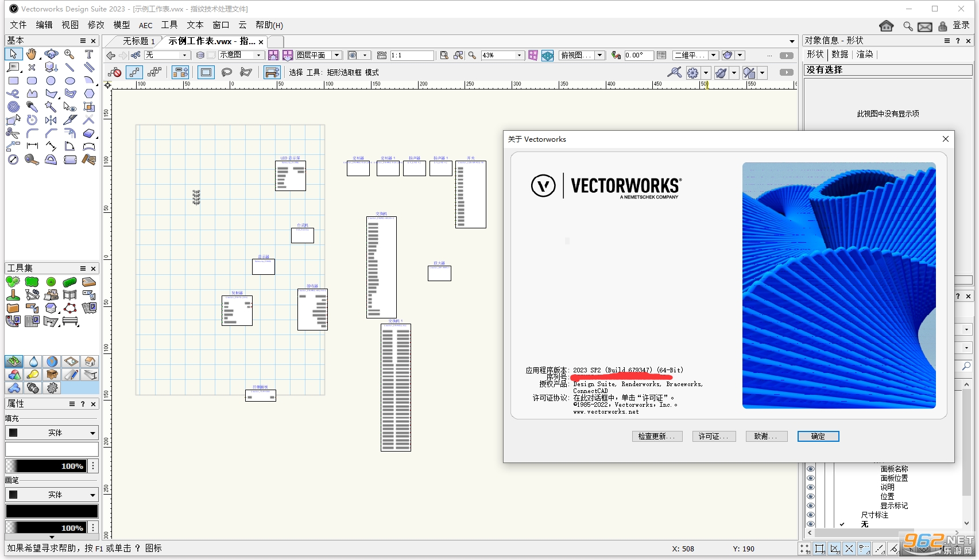
Task: Toggle visibility eye for 显示标记 row
Action: [811, 505]
